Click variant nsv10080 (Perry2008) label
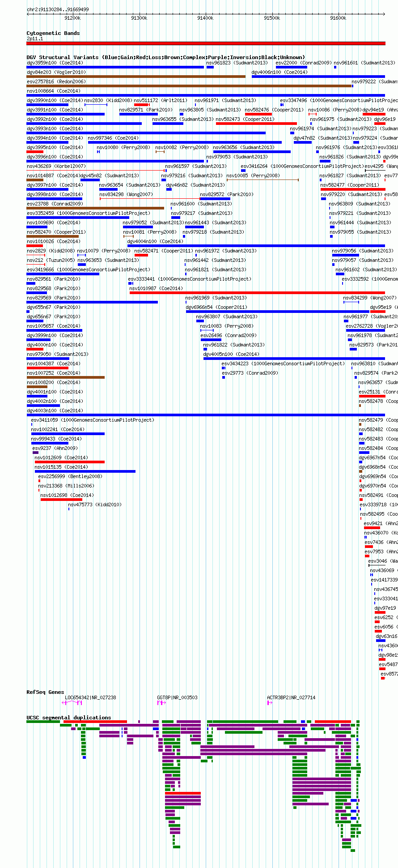Image resolution: width=398 pixels, height=868 pixels. (123, 147)
